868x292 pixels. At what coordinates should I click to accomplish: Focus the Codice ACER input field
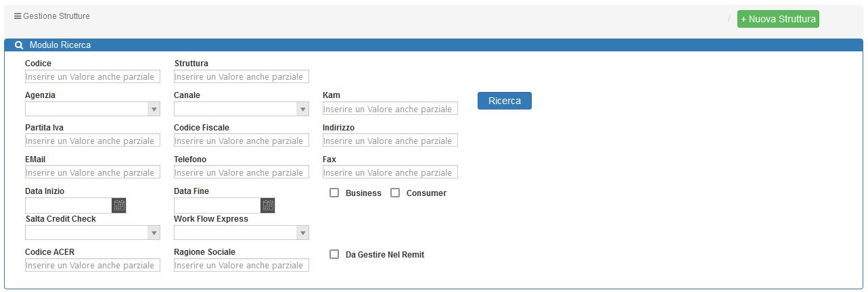(x=93, y=265)
